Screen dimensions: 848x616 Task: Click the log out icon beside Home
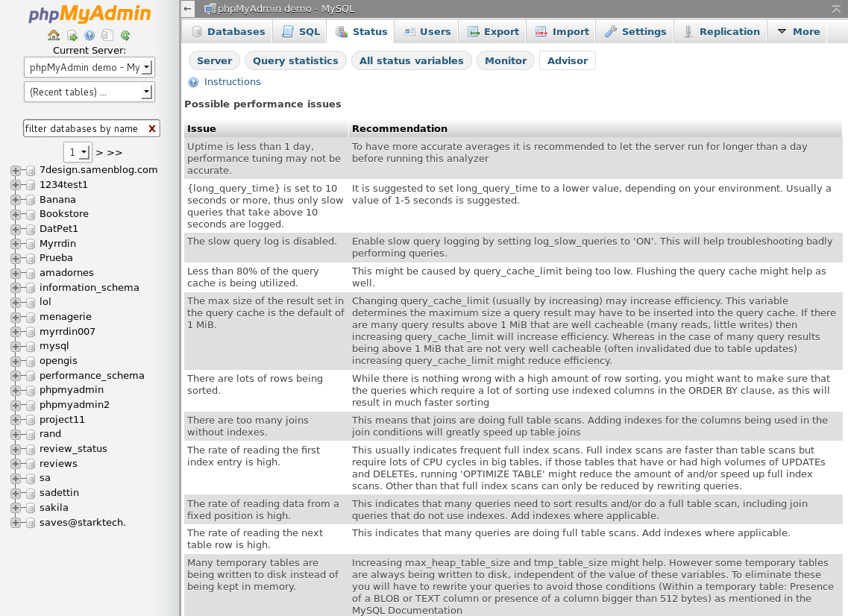[x=72, y=35]
